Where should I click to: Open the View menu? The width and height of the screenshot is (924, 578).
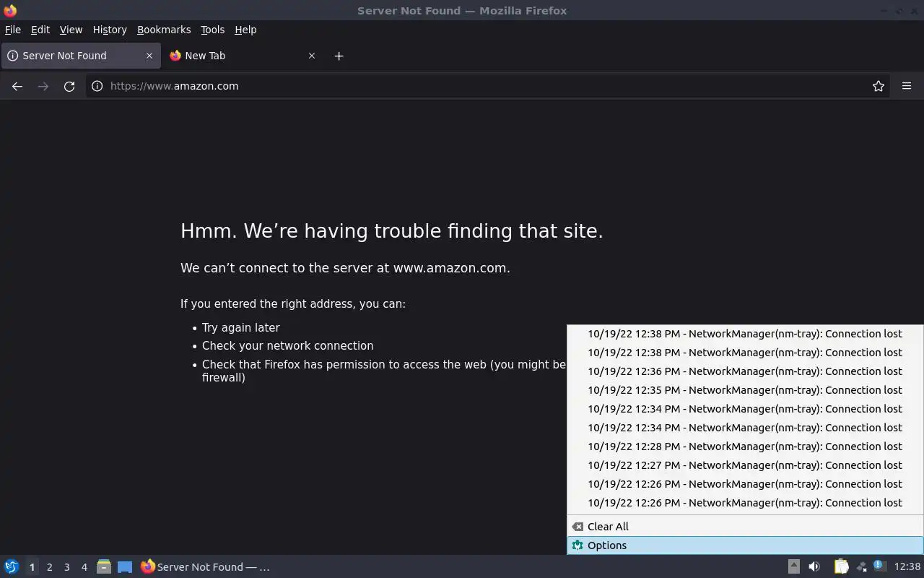(x=71, y=30)
